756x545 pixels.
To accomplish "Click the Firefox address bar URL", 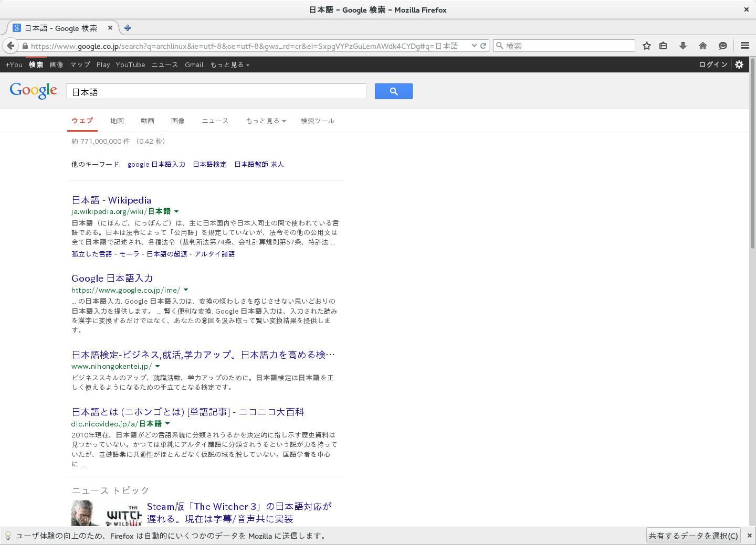I will pos(244,46).
